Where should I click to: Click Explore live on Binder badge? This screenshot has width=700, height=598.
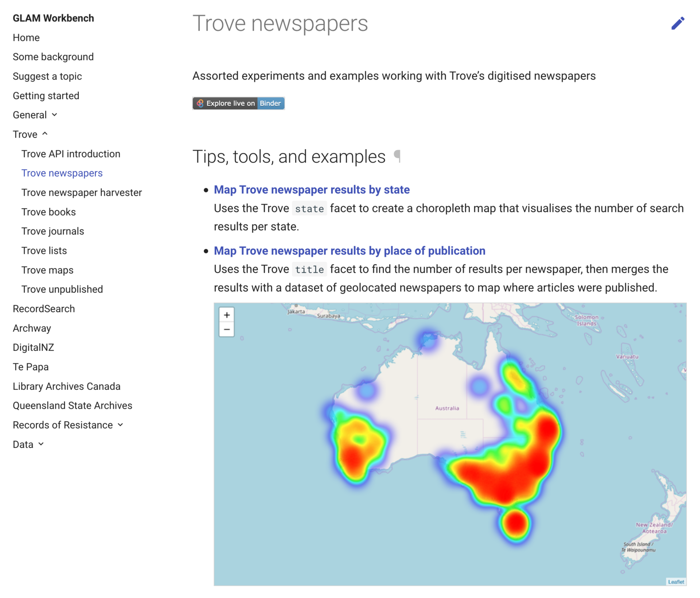point(239,103)
